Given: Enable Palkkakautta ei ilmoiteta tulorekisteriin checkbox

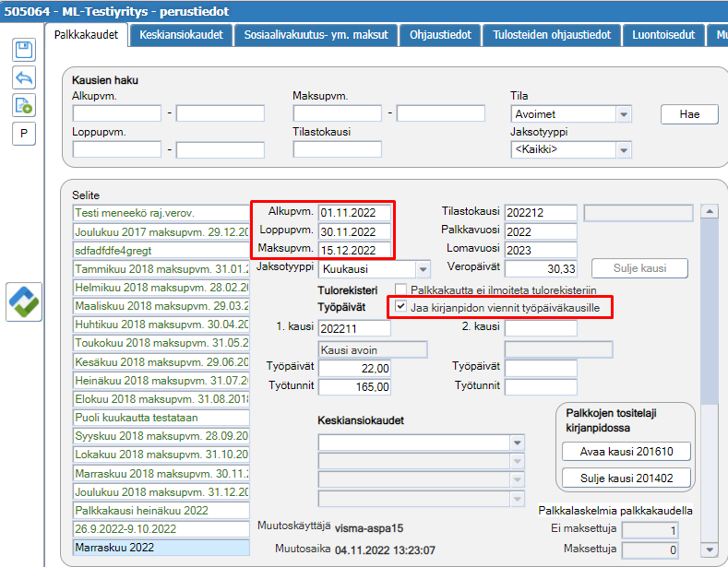Looking at the screenshot, I should point(400,289).
